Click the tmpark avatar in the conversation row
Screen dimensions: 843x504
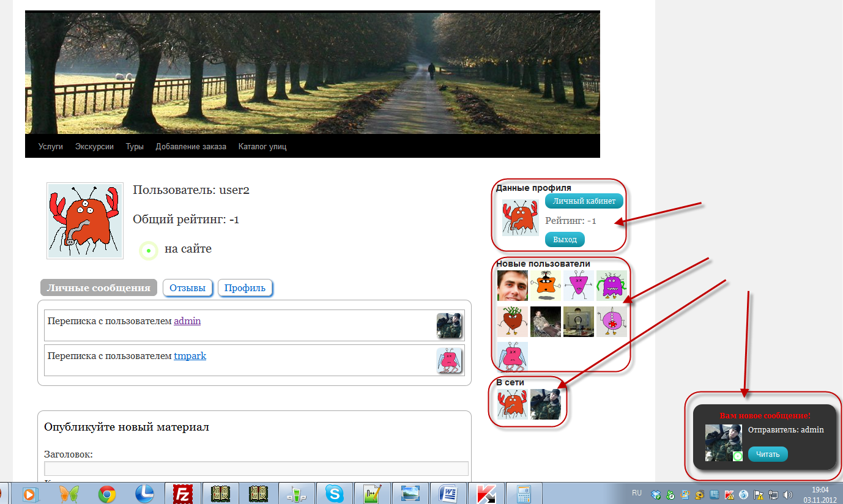[450, 361]
